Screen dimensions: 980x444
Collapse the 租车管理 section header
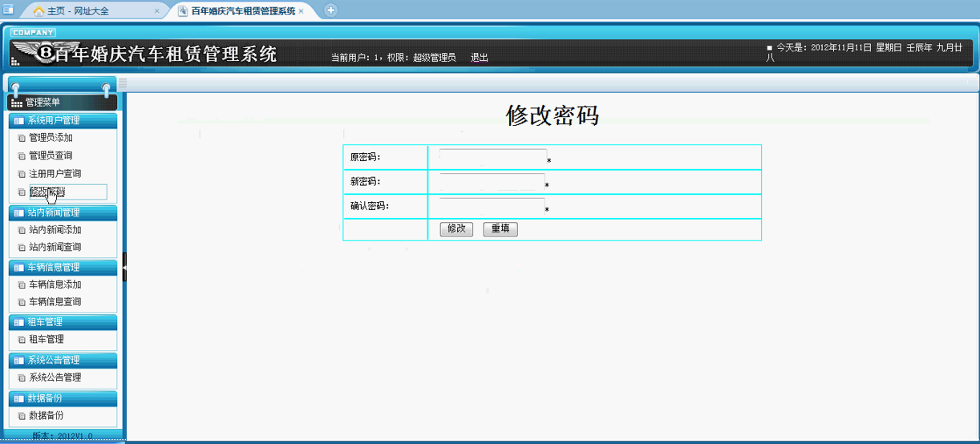(x=63, y=321)
